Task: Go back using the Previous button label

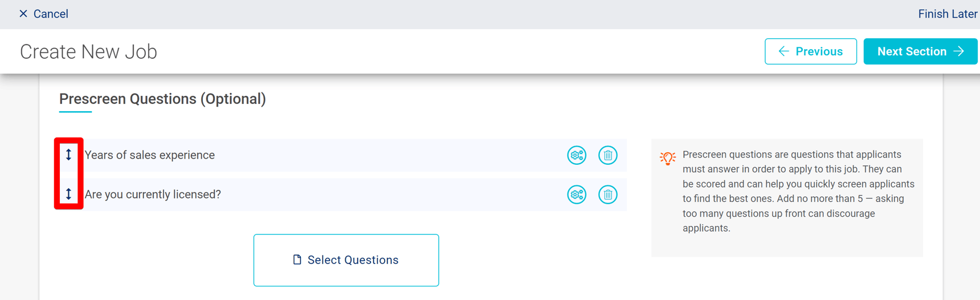Action: pos(819,51)
